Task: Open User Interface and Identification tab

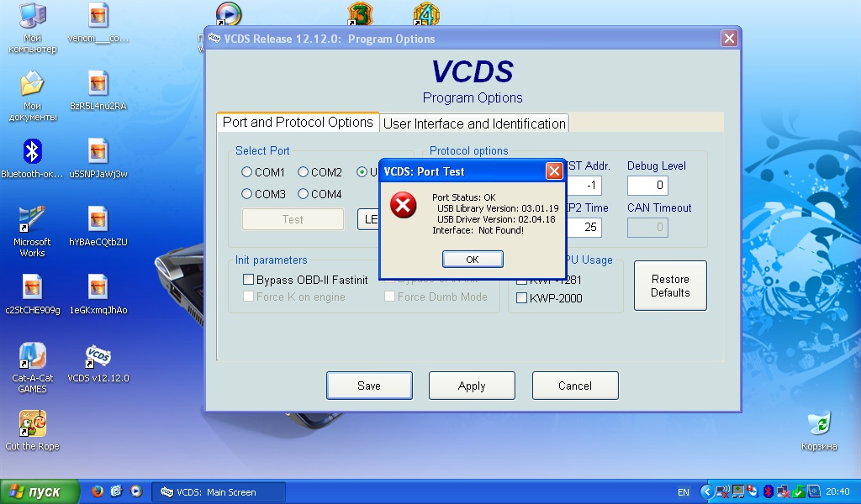Action: pos(474,123)
